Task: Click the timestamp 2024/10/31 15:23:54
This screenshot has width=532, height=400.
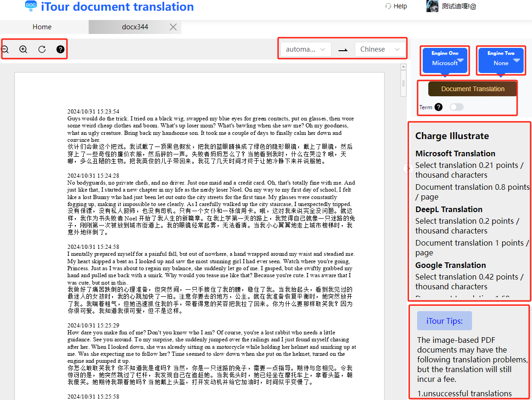Action: [93, 112]
